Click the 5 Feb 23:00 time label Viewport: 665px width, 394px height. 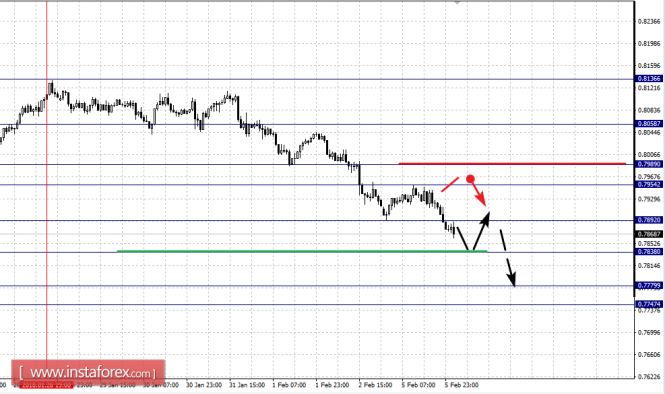point(461,385)
